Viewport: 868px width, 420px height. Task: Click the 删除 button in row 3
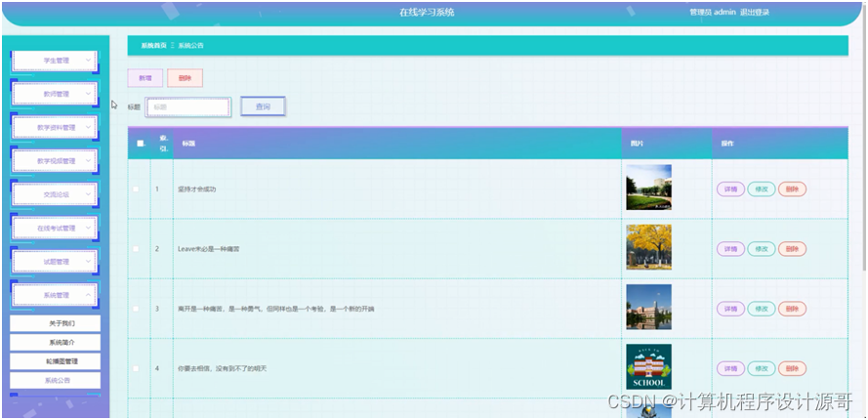pos(792,309)
